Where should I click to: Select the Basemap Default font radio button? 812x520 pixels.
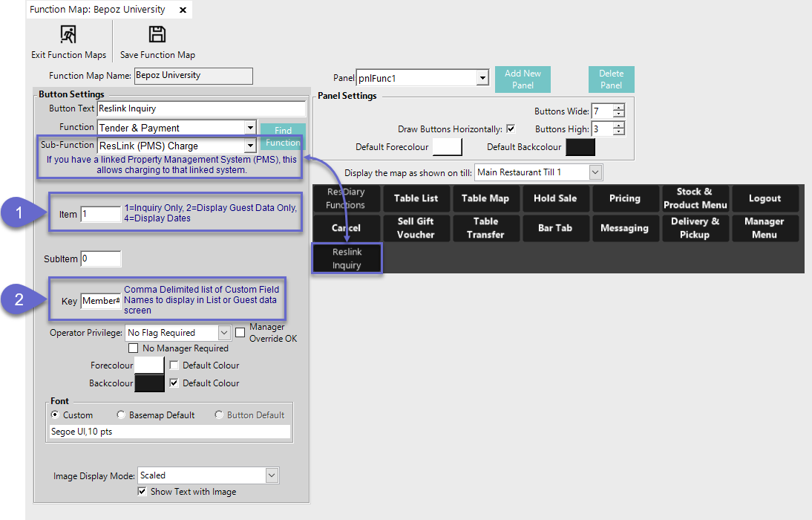click(121, 415)
